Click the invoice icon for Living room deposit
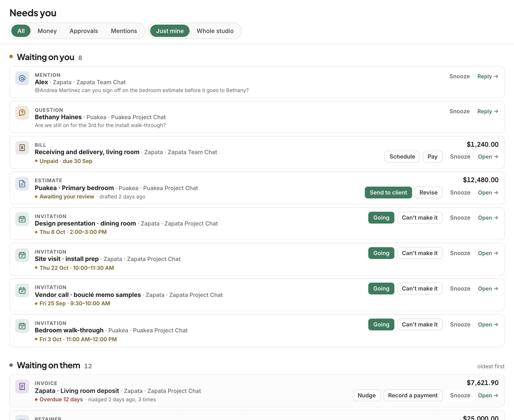The width and height of the screenshot is (514, 420). pos(22,387)
